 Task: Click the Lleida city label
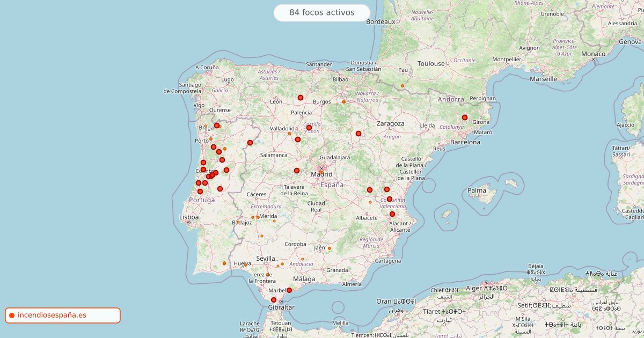coord(427,126)
